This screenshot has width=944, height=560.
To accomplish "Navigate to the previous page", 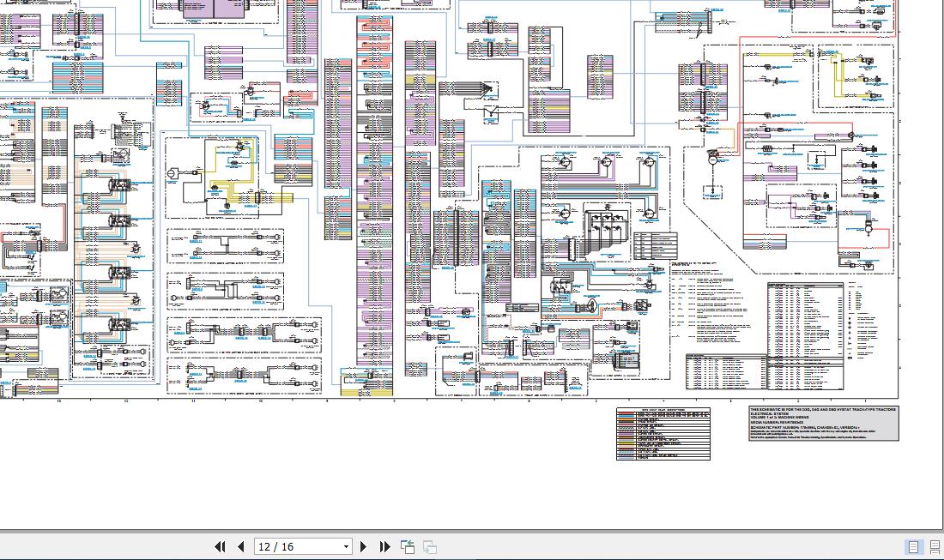I will click(x=241, y=546).
